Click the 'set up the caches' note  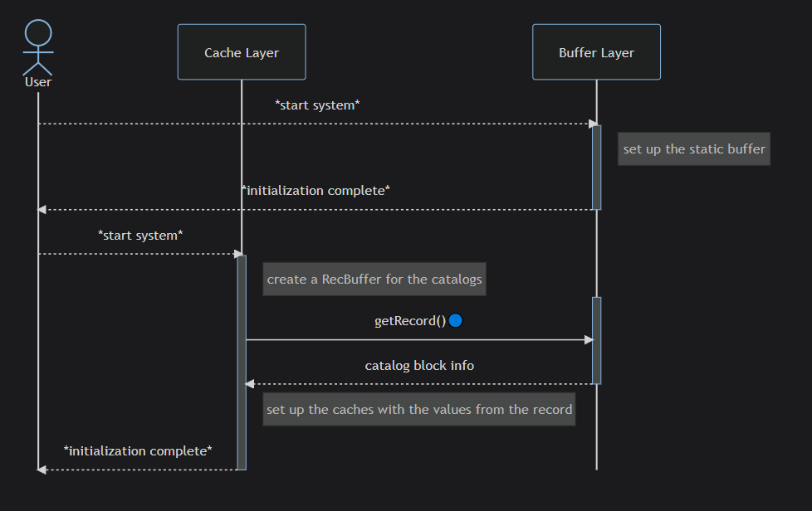(x=419, y=409)
